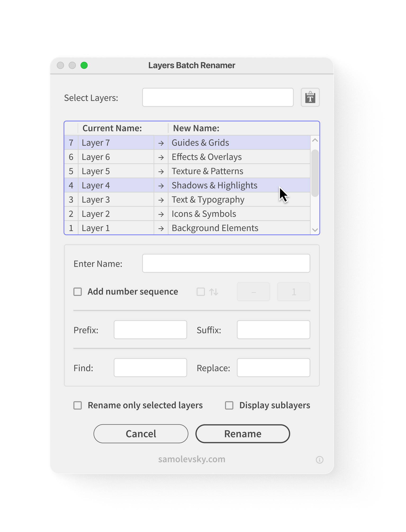The image size is (406, 532).
Task: Focus the Enter Name input field
Action: [226, 263]
